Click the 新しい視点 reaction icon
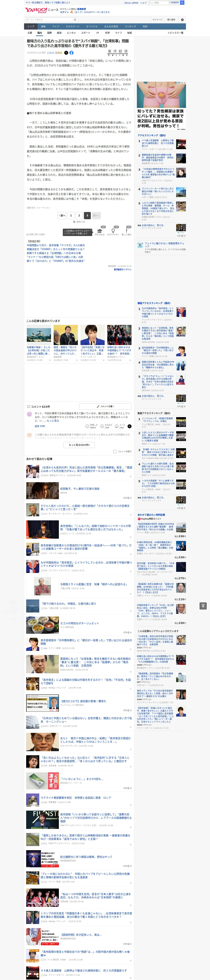210x980 pixels. tap(127, 231)
